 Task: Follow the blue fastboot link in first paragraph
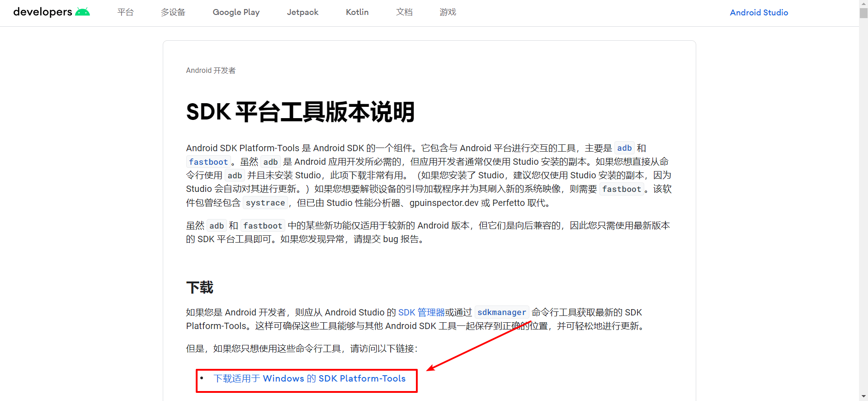tap(208, 162)
